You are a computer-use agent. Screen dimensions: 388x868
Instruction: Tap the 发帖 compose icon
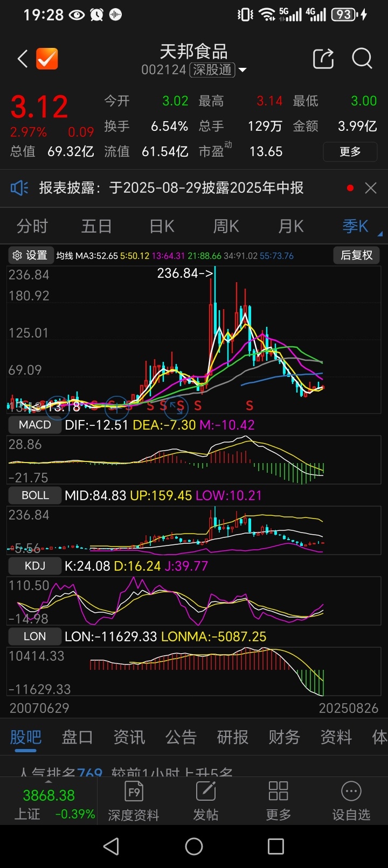206,802
